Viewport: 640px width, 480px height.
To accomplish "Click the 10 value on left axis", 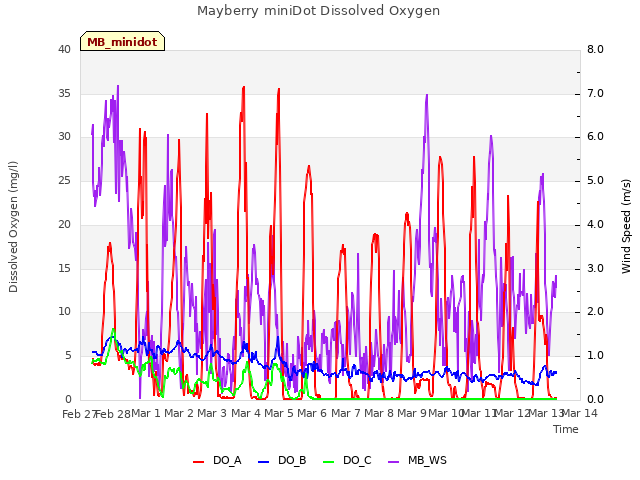I will coord(64,311).
